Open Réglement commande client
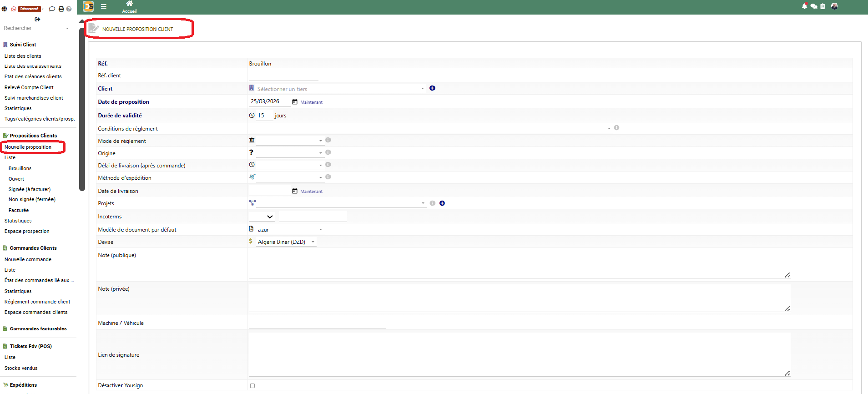The width and height of the screenshot is (868, 394). tap(37, 302)
